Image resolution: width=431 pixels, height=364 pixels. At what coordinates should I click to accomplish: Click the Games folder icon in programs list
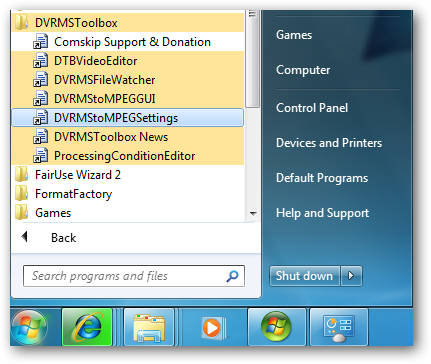tap(22, 213)
